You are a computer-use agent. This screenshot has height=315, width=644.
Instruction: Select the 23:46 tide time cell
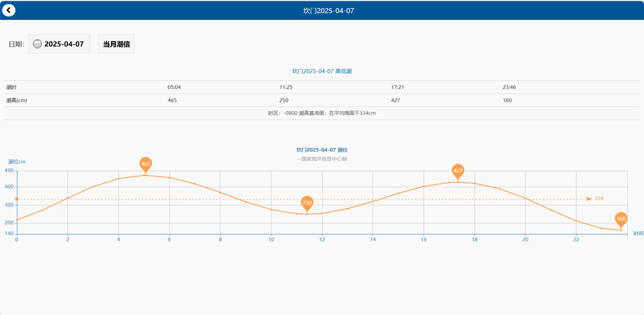click(509, 87)
